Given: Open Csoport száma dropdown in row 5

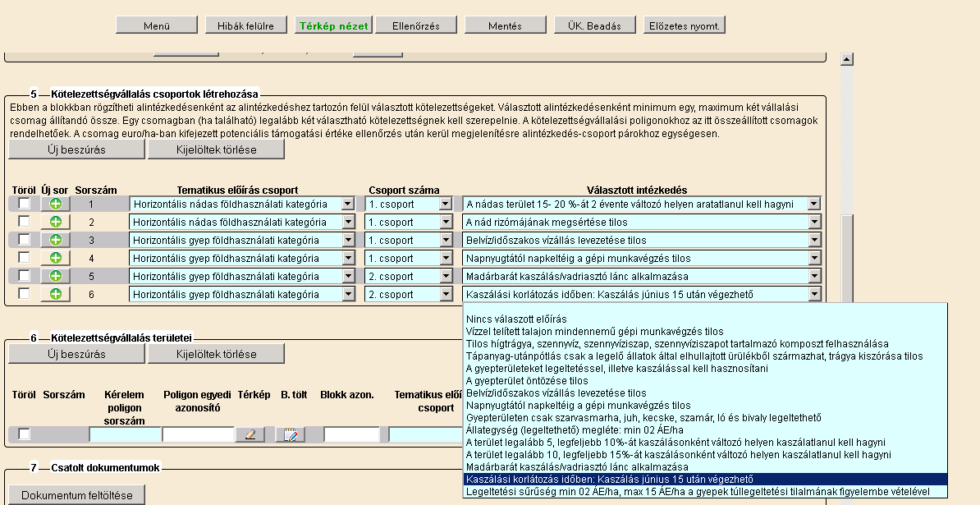Looking at the screenshot, I should click(x=408, y=276).
